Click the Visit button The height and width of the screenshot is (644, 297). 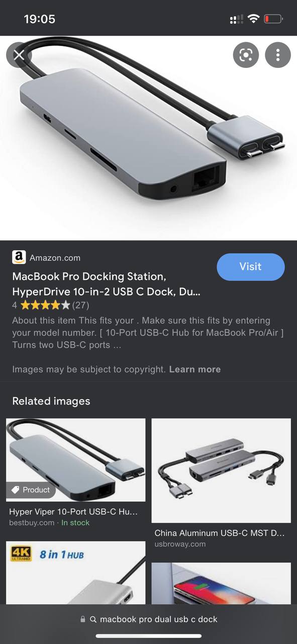pos(251,267)
